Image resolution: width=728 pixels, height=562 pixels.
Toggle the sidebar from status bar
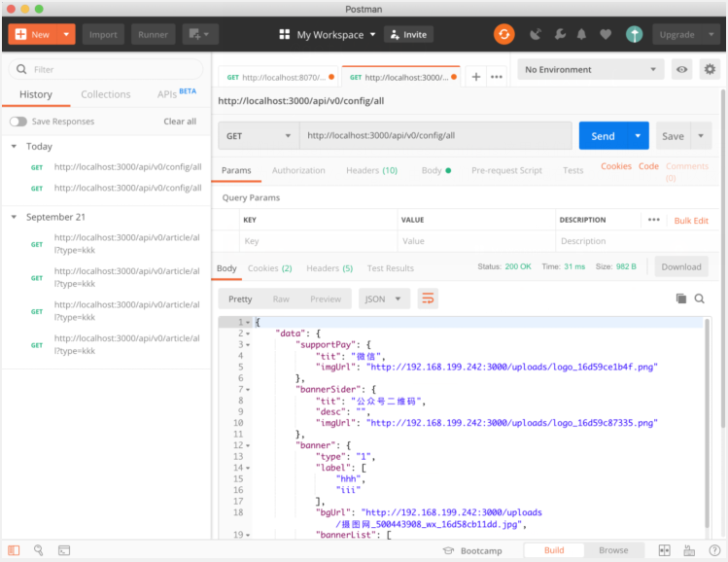14,550
